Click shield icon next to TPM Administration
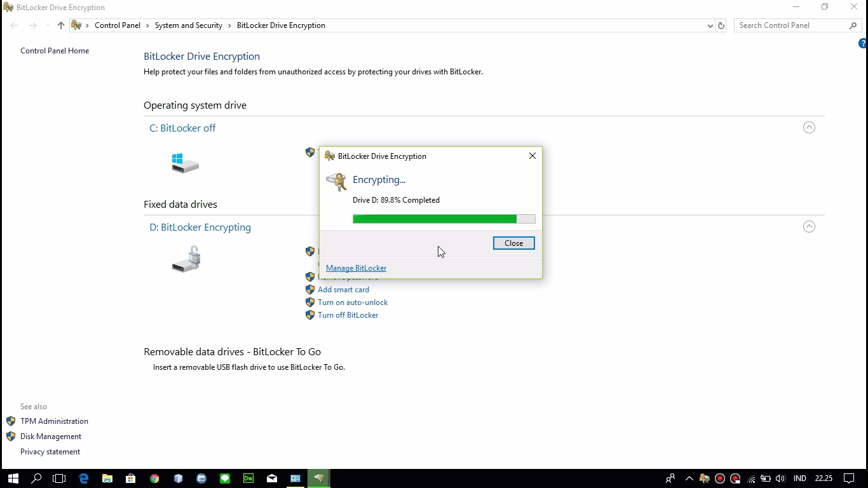This screenshot has width=868, height=488. point(11,421)
